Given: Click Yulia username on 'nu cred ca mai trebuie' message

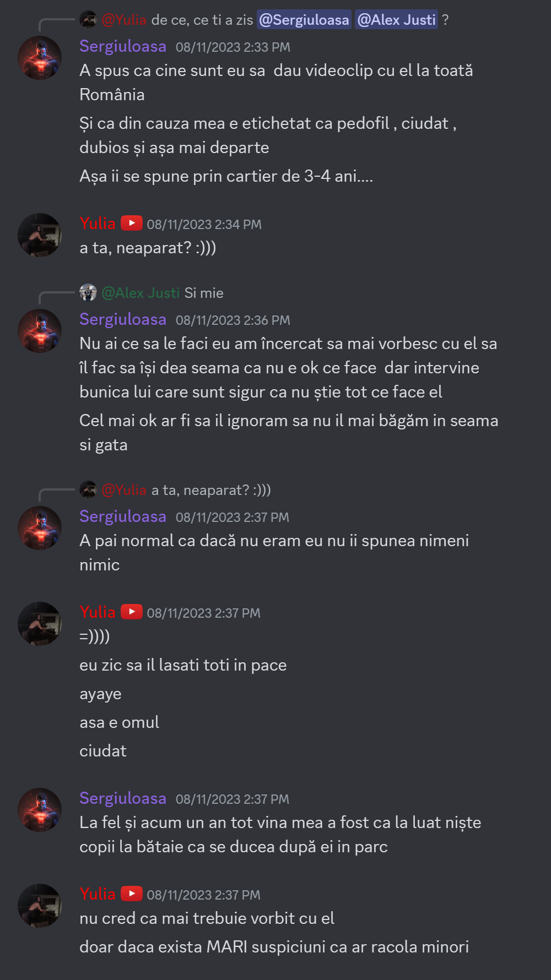Looking at the screenshot, I should (x=98, y=894).
